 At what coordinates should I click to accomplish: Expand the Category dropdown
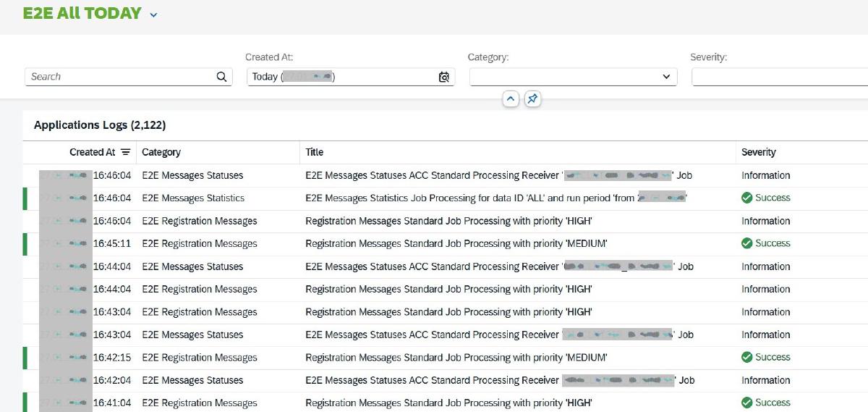pos(666,77)
